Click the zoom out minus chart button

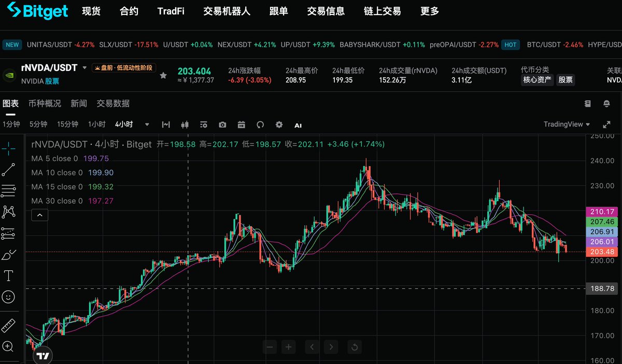pos(268,346)
